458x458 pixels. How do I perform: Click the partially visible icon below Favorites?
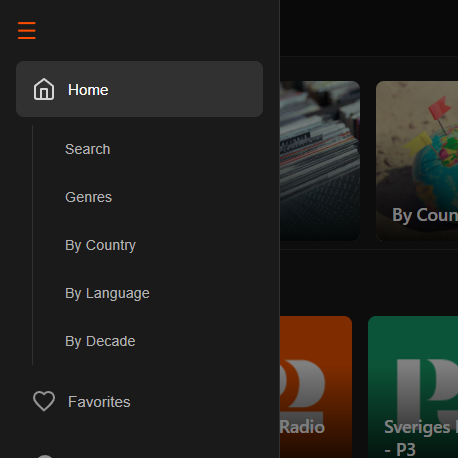[x=45, y=456]
